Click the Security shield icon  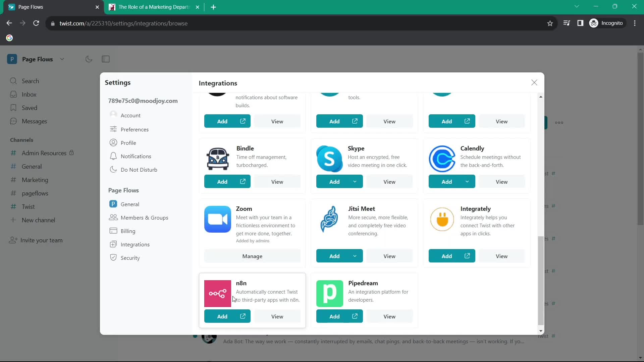[x=113, y=257]
